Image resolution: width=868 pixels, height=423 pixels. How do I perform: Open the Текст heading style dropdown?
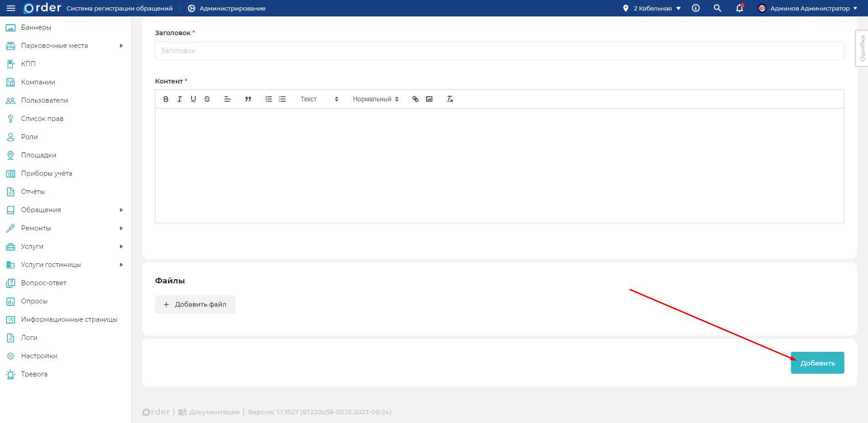pos(319,99)
